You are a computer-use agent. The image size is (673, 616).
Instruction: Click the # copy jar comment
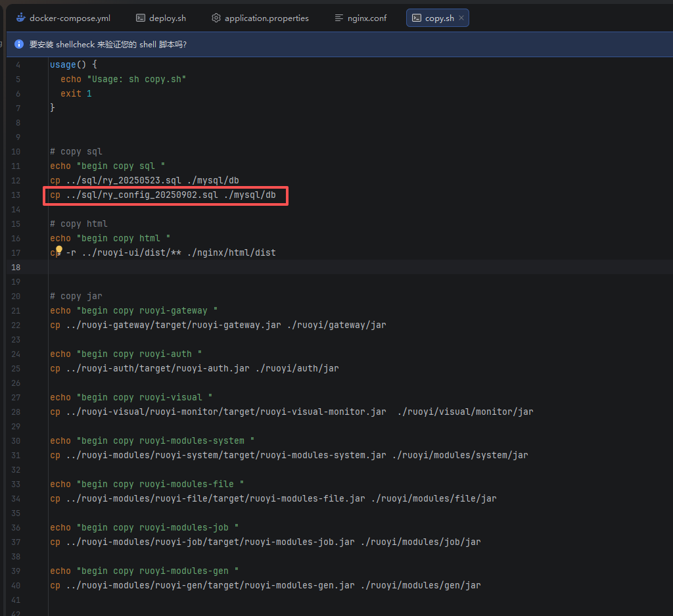(76, 296)
